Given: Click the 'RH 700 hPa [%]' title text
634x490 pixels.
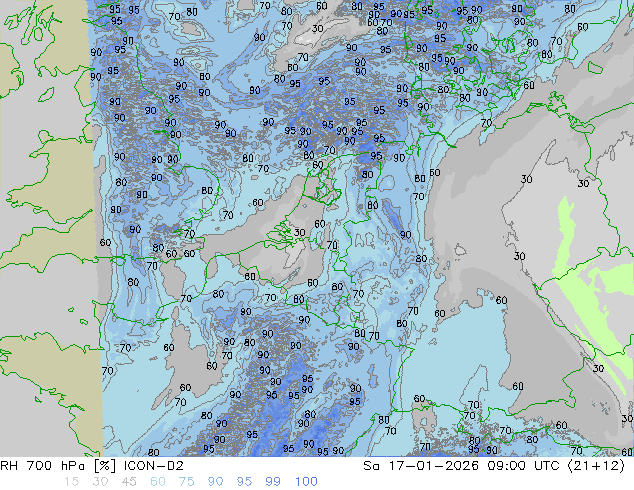Looking at the screenshot, I should coord(59,466).
